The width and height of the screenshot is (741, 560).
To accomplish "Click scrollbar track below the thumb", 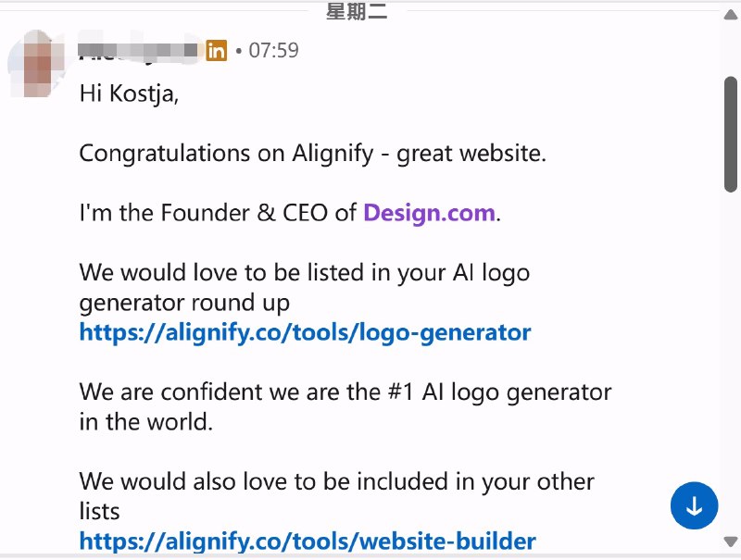I will (731, 370).
